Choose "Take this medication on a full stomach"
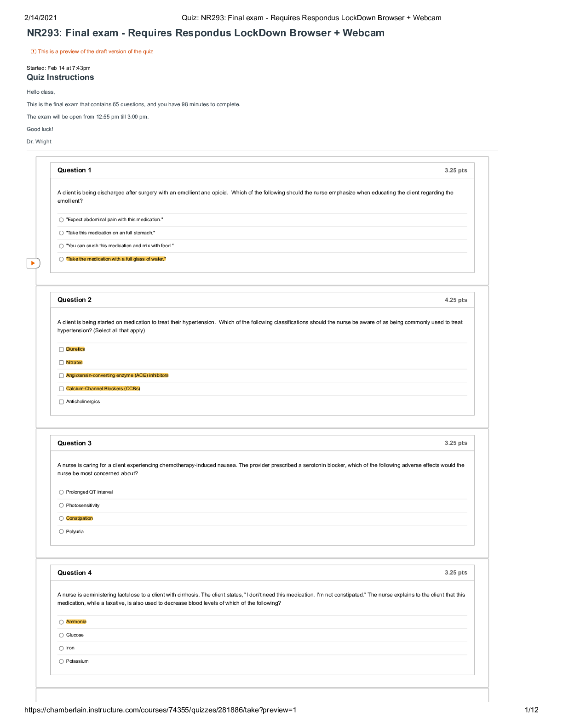 tap(61, 233)
